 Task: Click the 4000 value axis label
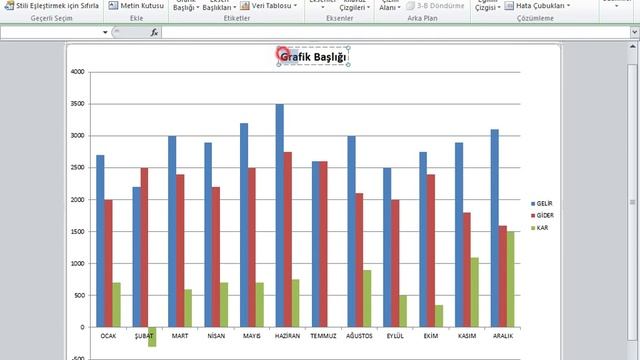[x=78, y=72]
